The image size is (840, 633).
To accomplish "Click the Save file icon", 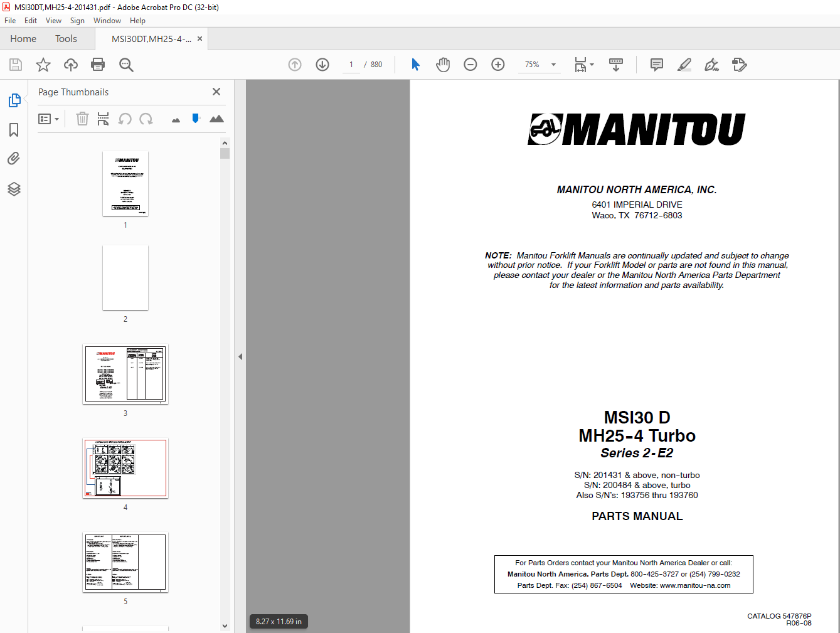I will point(16,65).
